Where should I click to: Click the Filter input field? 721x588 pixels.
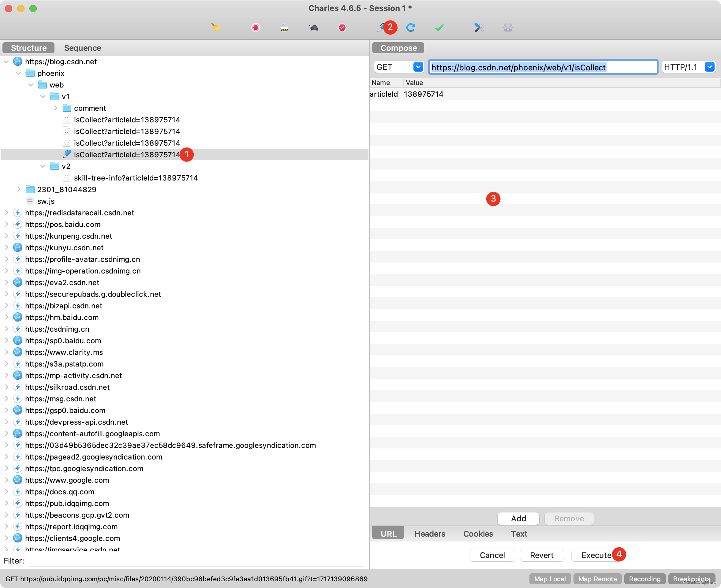tap(196, 560)
